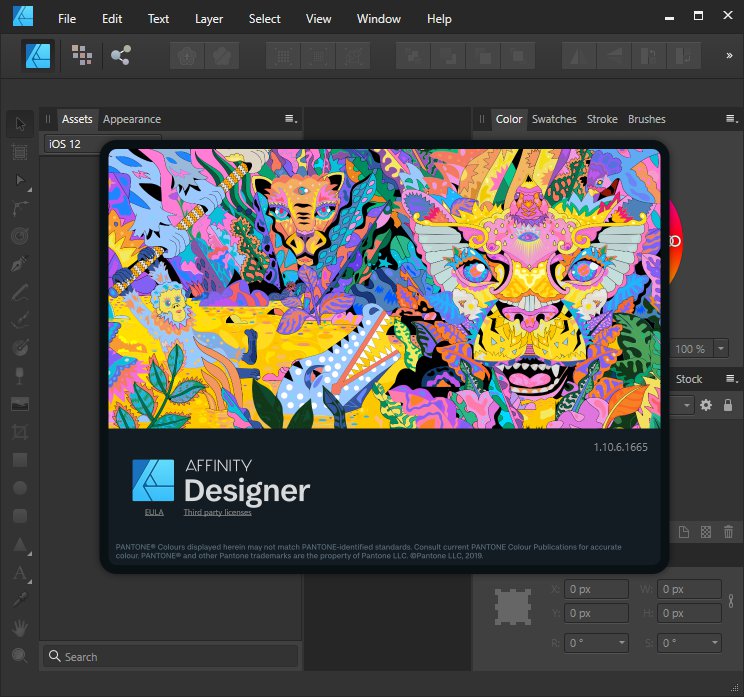Click the W width field
The height and width of the screenshot is (697, 744).
tap(689, 589)
